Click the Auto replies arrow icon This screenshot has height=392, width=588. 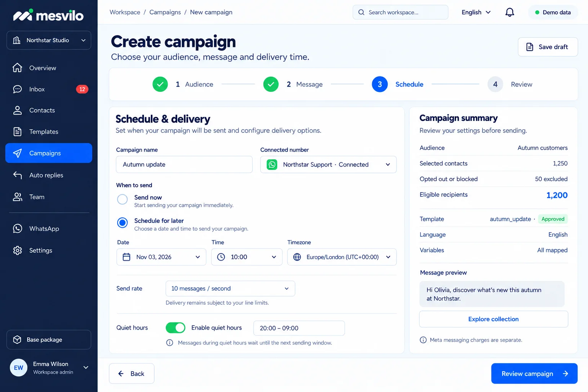tap(17, 175)
